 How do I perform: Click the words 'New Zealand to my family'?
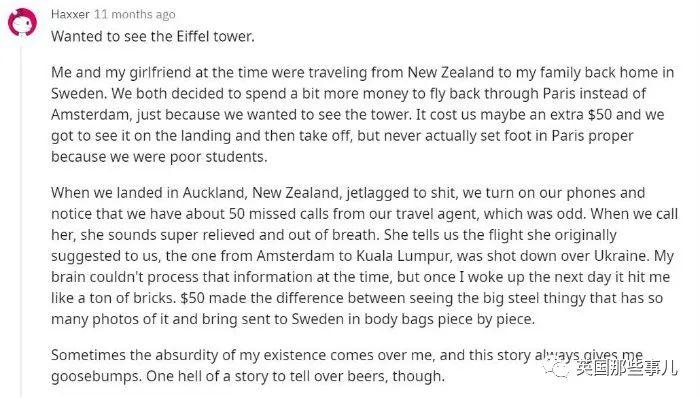click(495, 72)
